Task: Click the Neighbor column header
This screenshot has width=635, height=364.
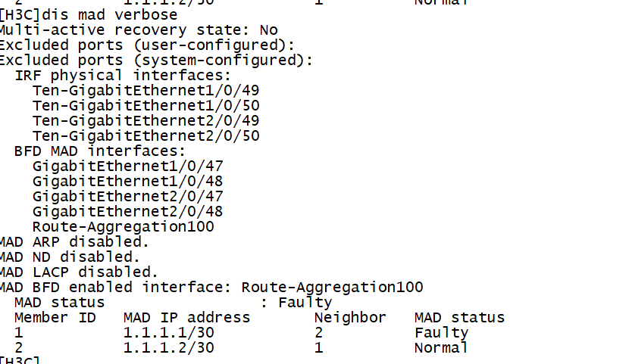Action: [350, 318]
